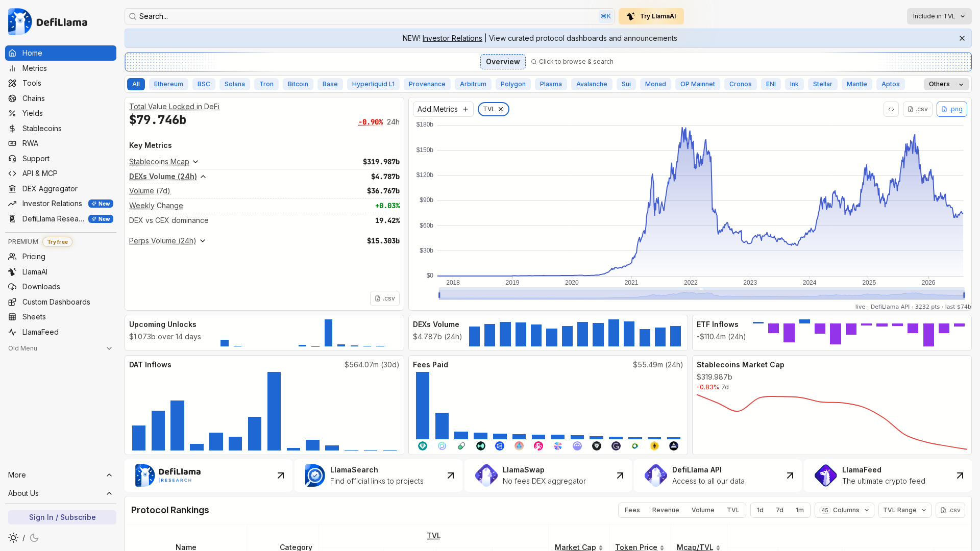The image size is (980, 551).
Task: Select the 1m time period
Action: (x=799, y=510)
